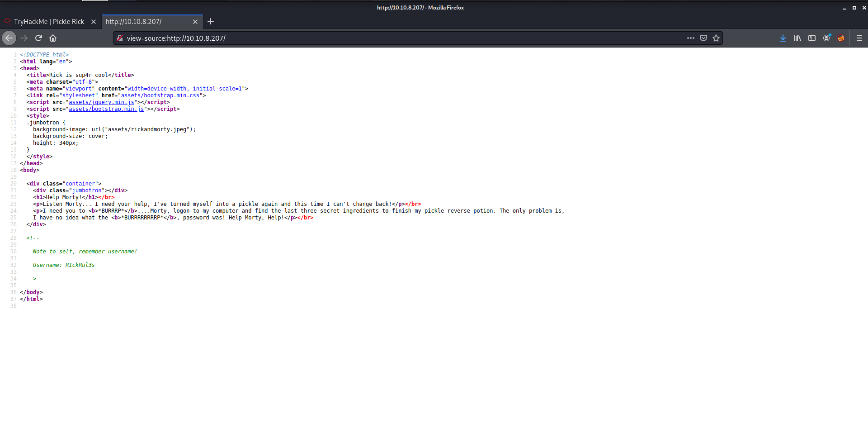Screen dimensions: 868x433
Task: Save page to Pocket icon
Action: click(x=703, y=38)
